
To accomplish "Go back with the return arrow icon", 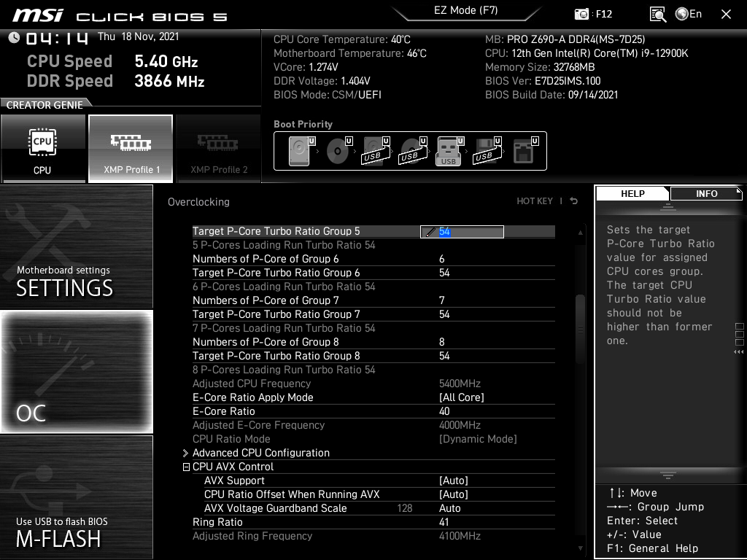I will [573, 201].
